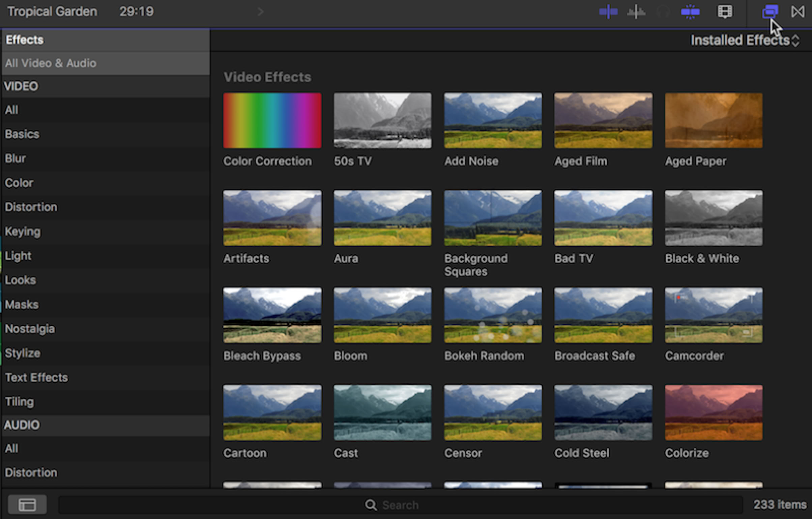
Task: Click the dimmed solo headphones icon
Action: tap(663, 12)
